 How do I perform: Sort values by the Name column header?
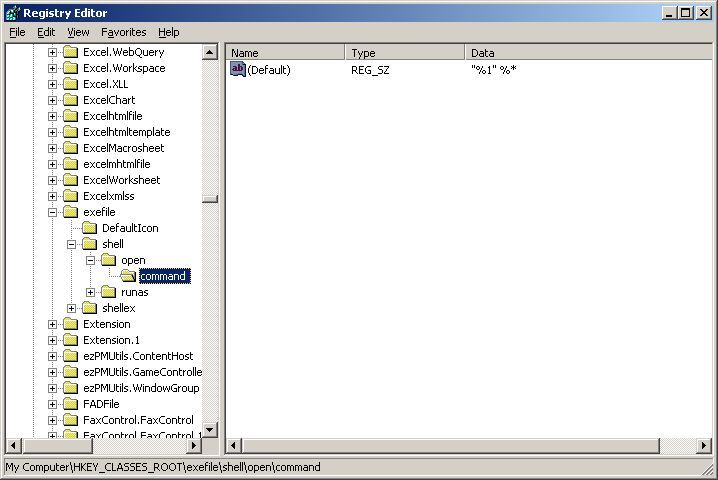(x=285, y=52)
